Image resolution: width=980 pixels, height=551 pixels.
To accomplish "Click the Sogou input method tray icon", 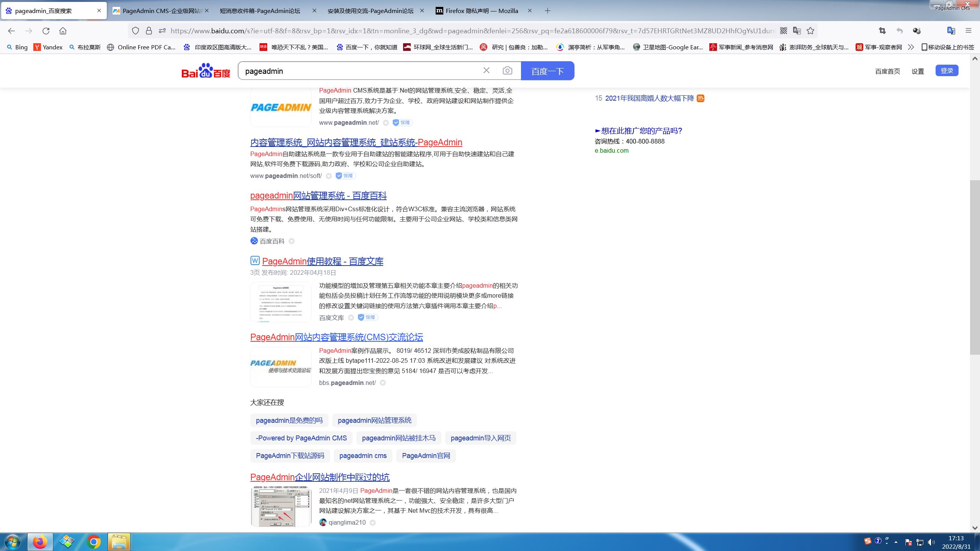I will [x=868, y=541].
